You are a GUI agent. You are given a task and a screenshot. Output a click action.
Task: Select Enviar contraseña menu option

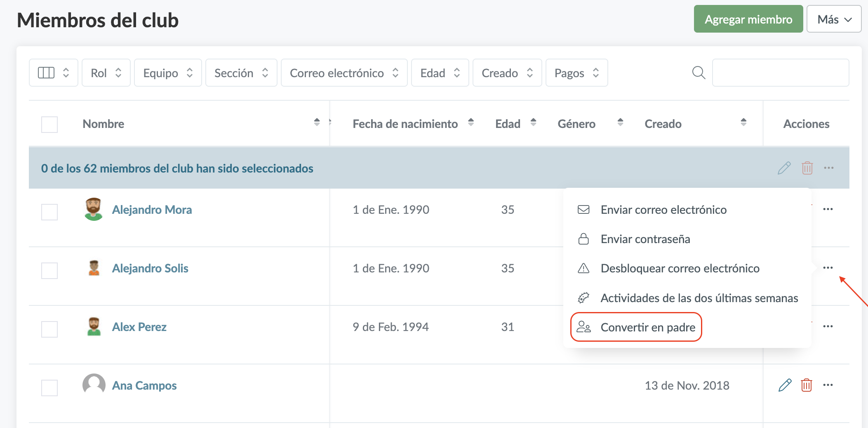[645, 239]
